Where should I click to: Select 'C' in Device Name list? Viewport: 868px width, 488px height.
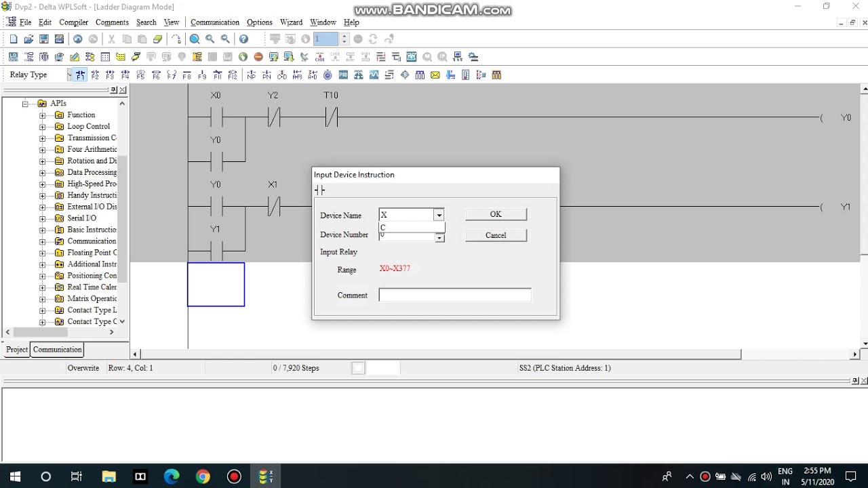(x=412, y=228)
